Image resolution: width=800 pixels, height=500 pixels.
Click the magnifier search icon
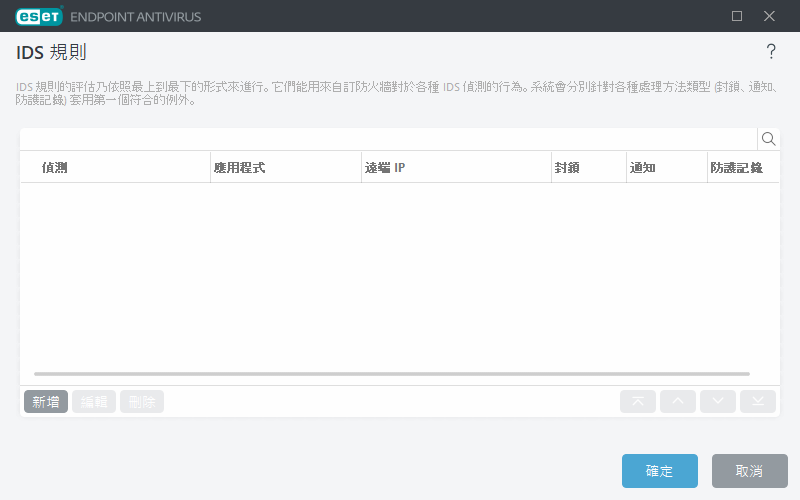pyautogui.click(x=768, y=139)
